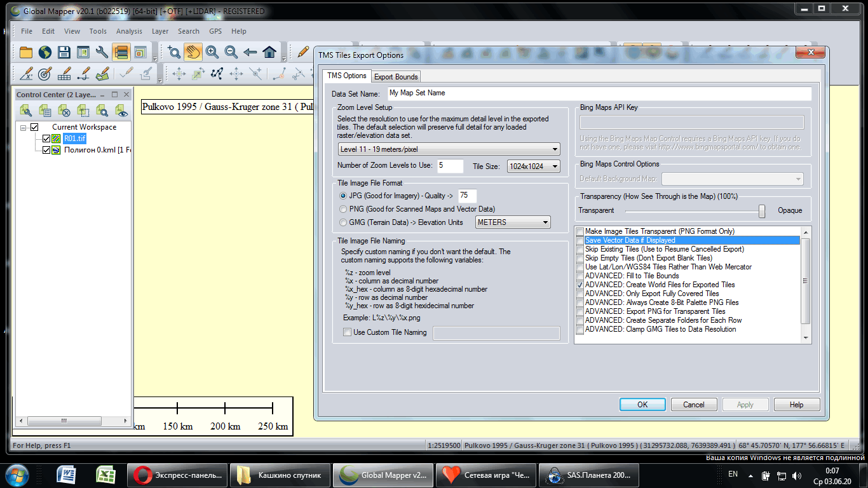Check Skip Existing Tiles option
The image size is (868, 488).
click(x=580, y=249)
